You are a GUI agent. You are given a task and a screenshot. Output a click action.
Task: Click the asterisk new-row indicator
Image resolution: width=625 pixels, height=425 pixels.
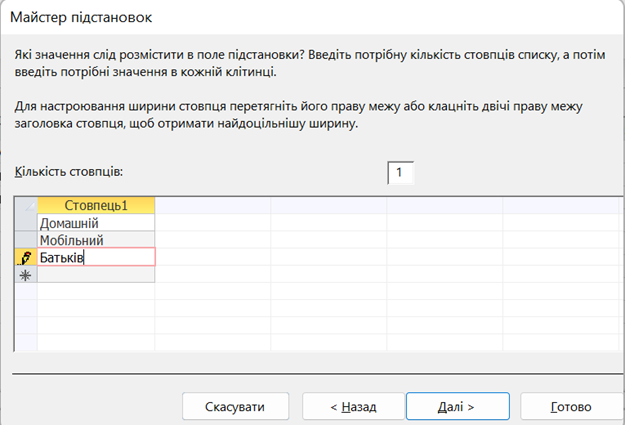26,275
